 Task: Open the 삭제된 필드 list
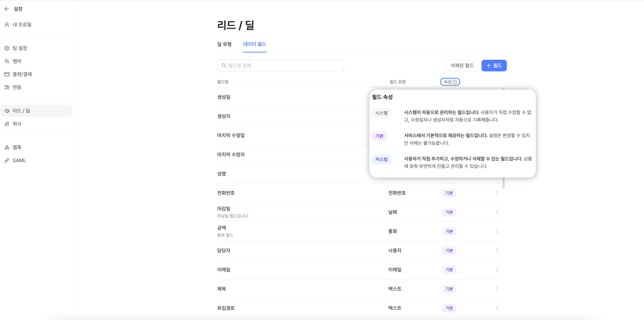(x=462, y=66)
